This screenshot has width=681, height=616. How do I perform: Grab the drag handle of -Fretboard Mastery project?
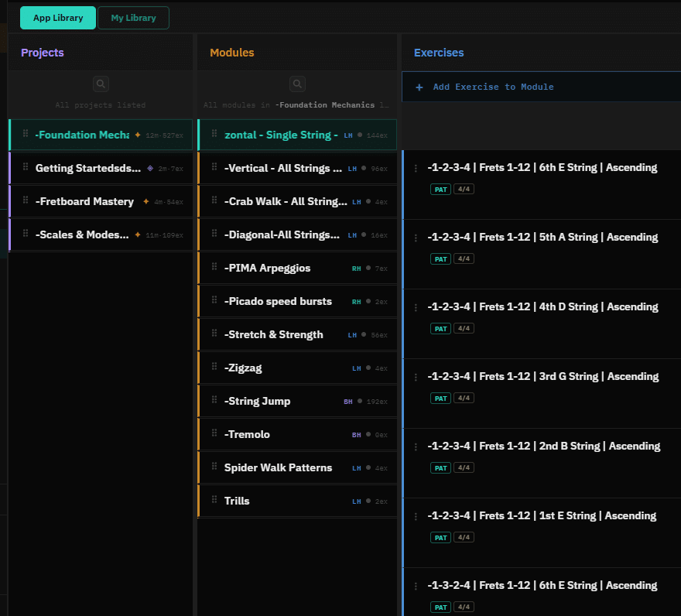pyautogui.click(x=26, y=200)
